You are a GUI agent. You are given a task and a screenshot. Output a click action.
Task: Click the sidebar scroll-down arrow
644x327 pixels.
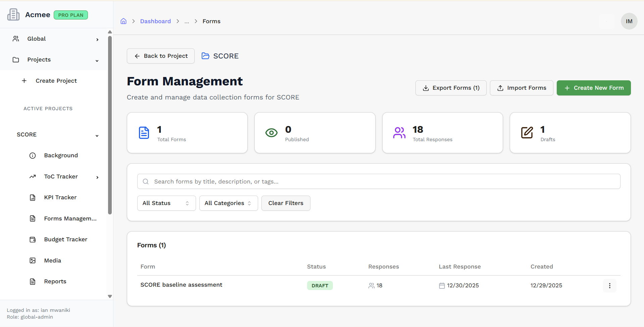click(x=110, y=296)
